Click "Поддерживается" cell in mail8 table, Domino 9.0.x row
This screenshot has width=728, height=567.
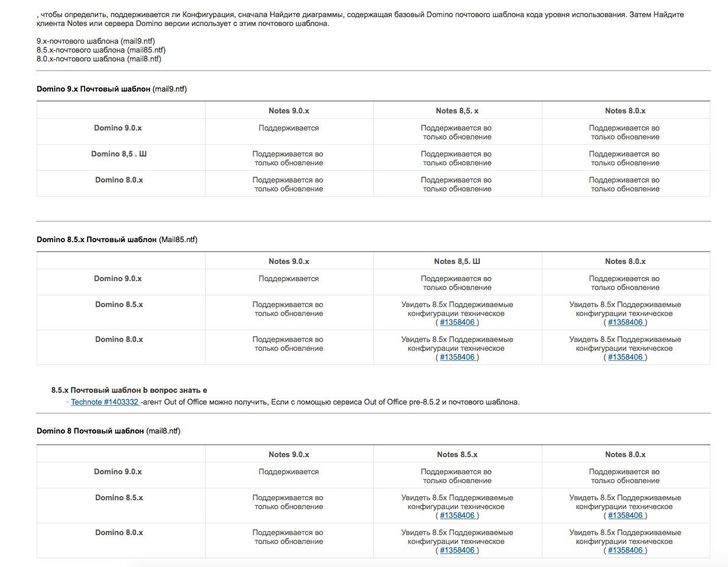coord(289,472)
